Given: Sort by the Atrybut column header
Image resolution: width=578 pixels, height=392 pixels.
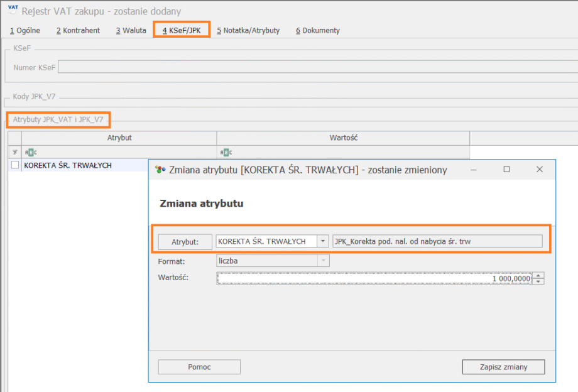Looking at the screenshot, I should click(x=119, y=138).
